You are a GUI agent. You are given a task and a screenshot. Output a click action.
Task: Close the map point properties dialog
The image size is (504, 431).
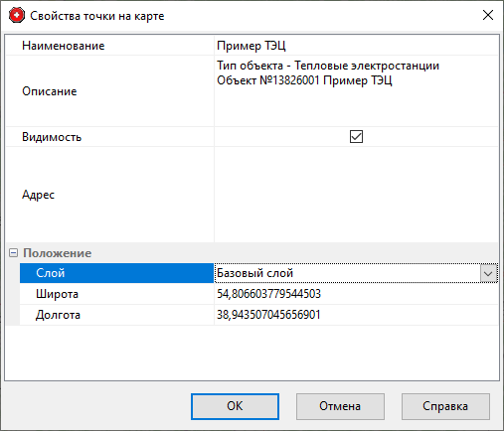tap(488, 15)
